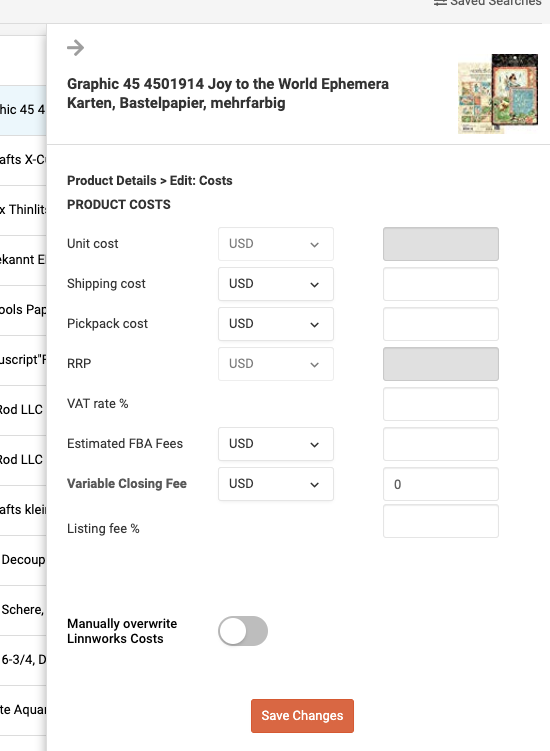Click the Save Changes button
Viewport: 550px width, 751px height.
tap(302, 716)
